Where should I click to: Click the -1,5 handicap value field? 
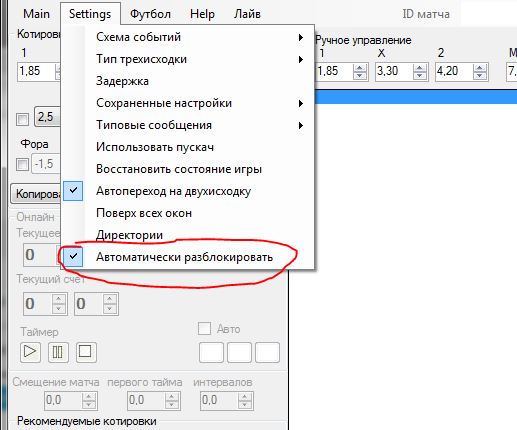click(x=46, y=164)
